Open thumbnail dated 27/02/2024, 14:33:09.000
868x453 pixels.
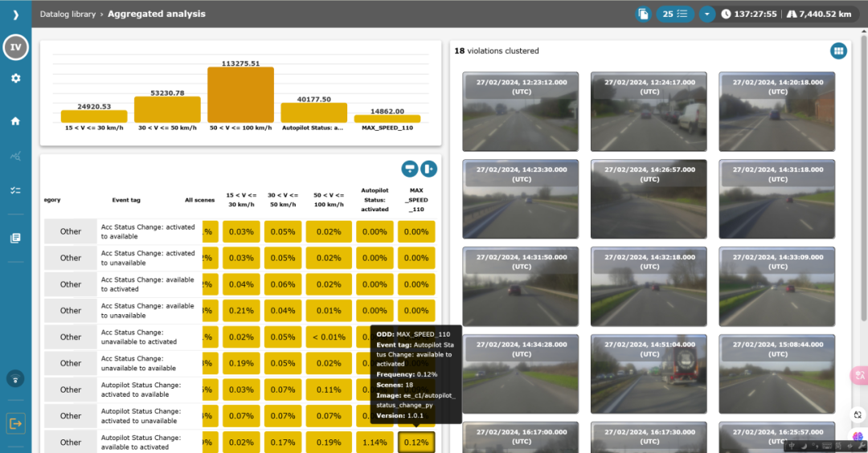coord(776,287)
